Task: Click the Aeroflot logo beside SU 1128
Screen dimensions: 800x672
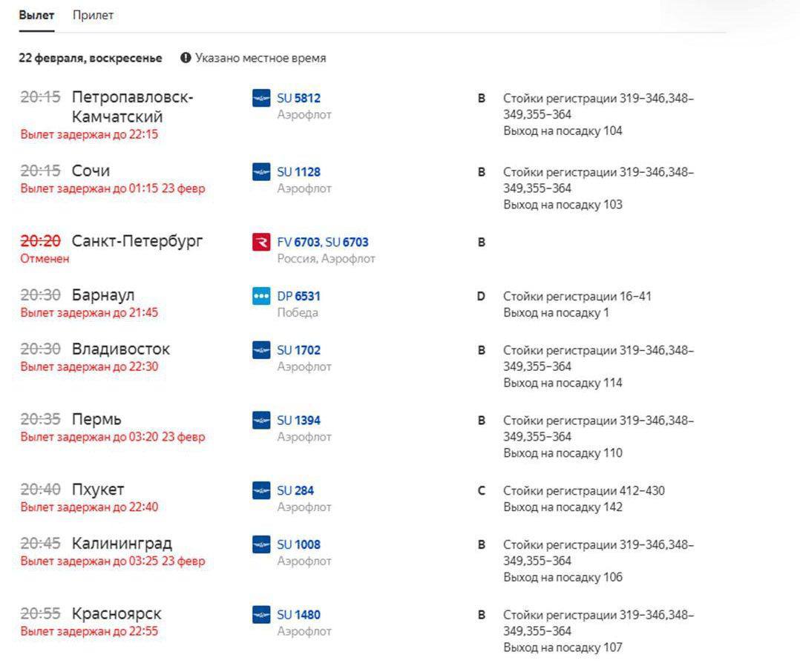Action: 261,172
